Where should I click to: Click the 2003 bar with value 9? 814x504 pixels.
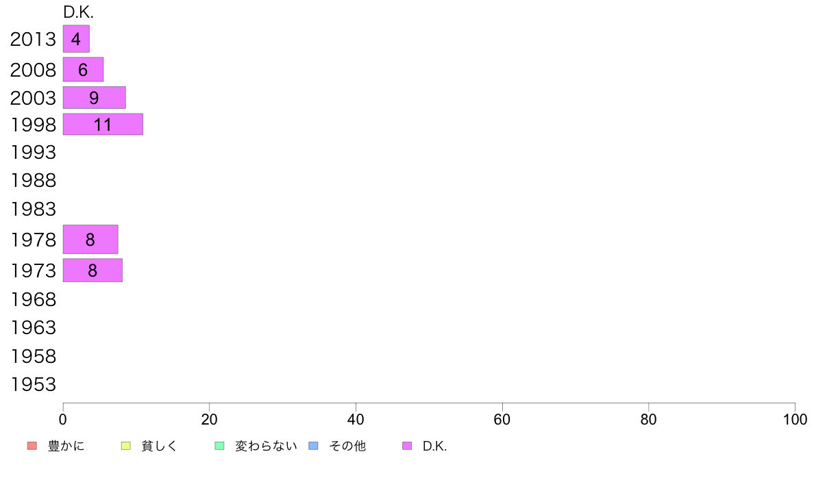pos(94,98)
